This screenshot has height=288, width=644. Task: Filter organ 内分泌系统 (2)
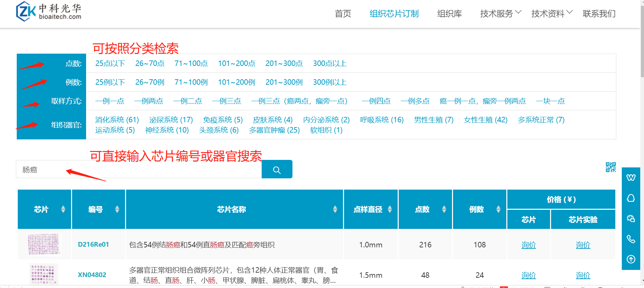pos(326,120)
